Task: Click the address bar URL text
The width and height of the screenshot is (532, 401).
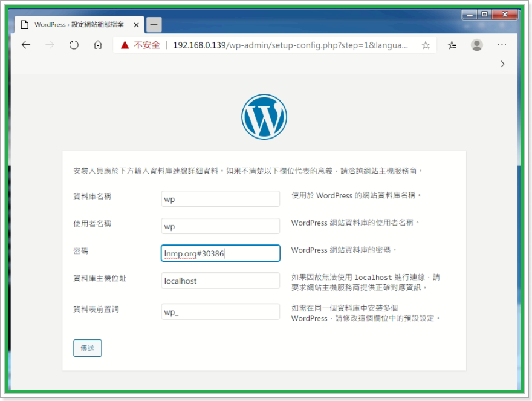Action: [x=290, y=45]
